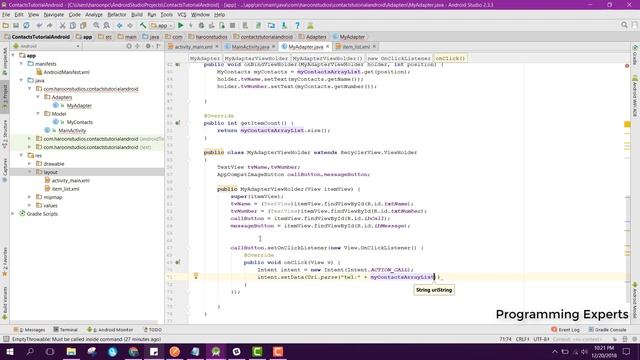Toggle the Favorites tool window stripe button
The width and height of the screenshot is (640, 360).
pos(4,261)
